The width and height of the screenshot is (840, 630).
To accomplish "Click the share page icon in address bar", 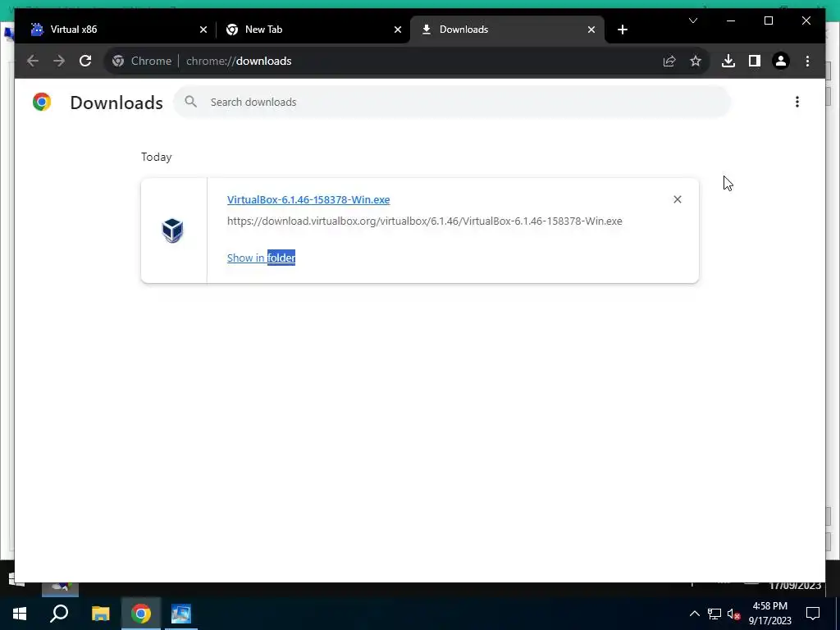I will 669,61.
